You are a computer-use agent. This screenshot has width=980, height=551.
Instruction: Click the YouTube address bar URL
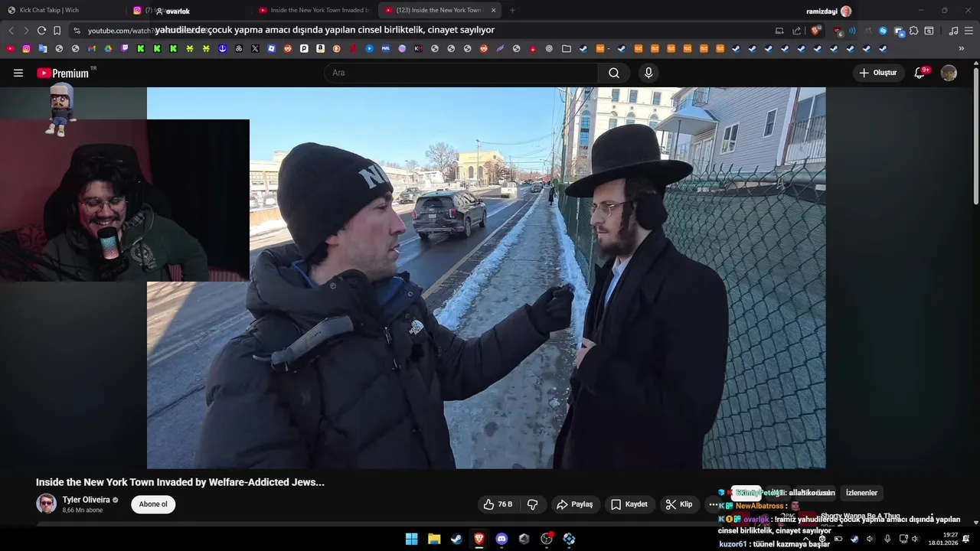pyautogui.click(x=421, y=31)
